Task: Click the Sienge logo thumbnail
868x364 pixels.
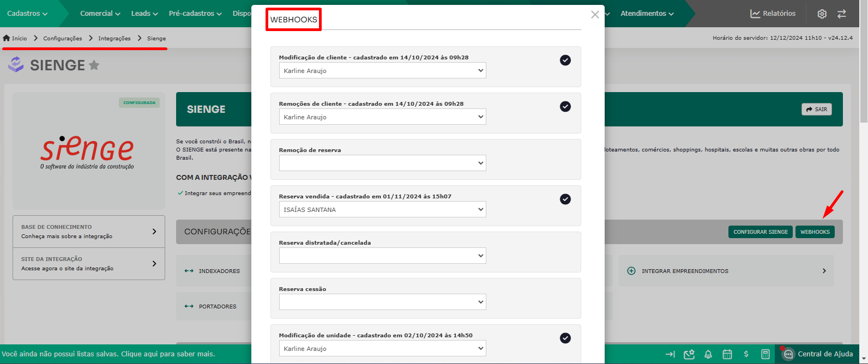Action: (89, 151)
